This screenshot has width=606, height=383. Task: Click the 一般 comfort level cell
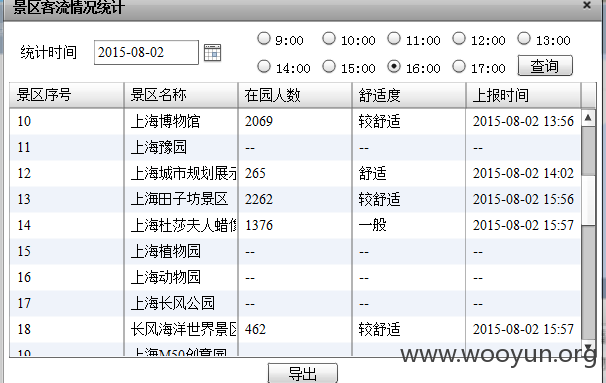[x=372, y=225]
